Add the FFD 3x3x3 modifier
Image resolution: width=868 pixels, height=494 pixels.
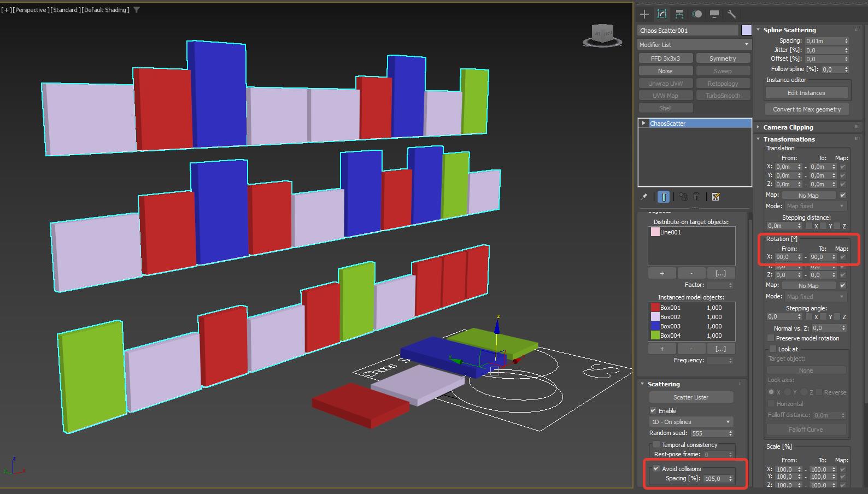[x=665, y=58]
